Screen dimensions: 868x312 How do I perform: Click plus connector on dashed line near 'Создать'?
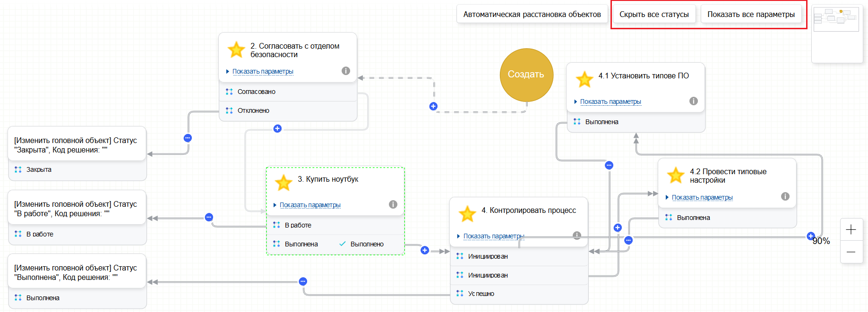(x=433, y=106)
